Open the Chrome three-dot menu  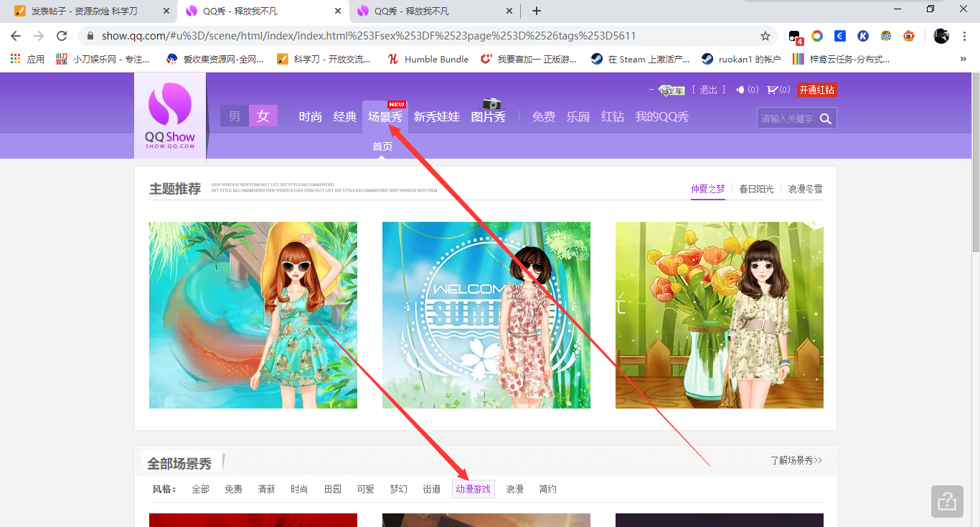pos(964,36)
